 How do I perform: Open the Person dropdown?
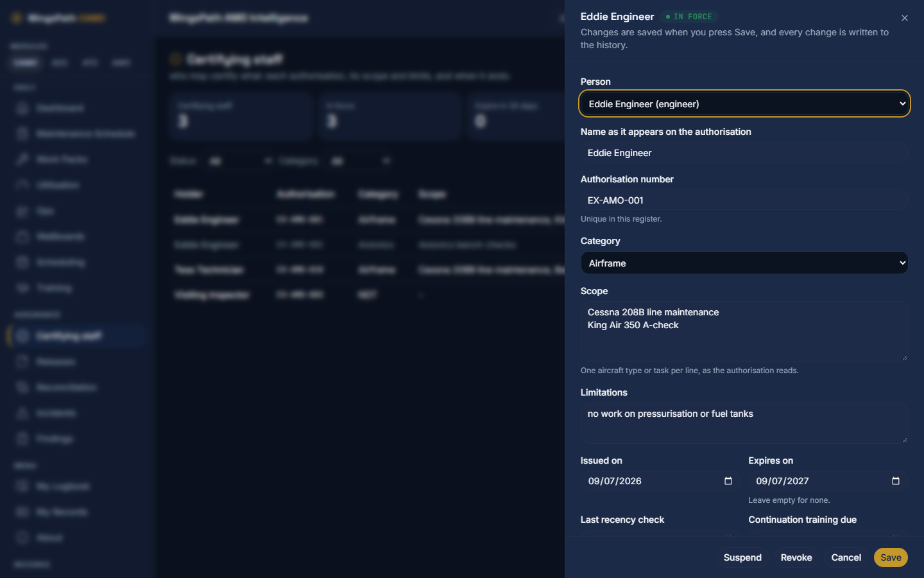point(744,104)
